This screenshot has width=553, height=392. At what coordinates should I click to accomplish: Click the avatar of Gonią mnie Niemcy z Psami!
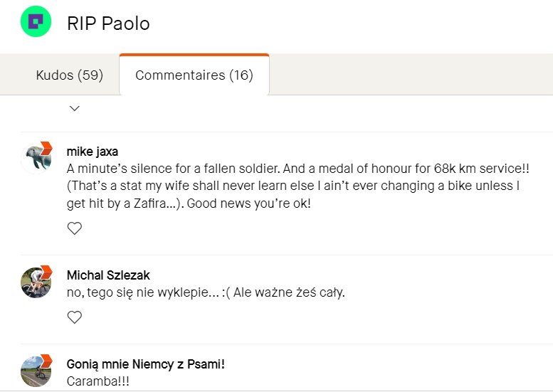coord(35,371)
